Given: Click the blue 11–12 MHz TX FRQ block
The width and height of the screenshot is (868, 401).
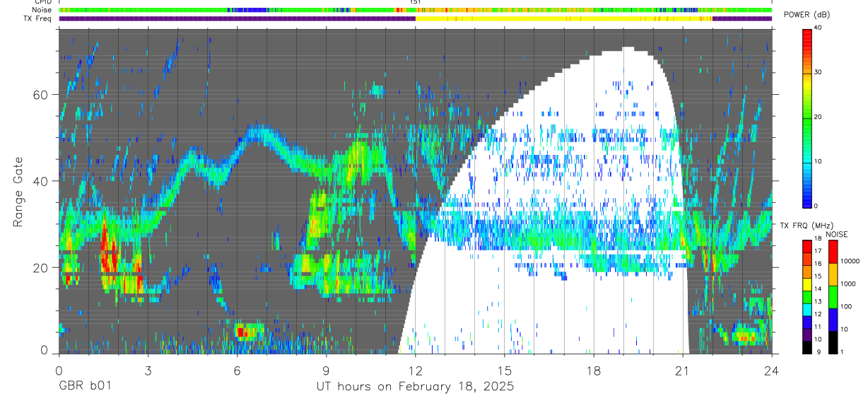Looking at the screenshot, I should point(807,322).
